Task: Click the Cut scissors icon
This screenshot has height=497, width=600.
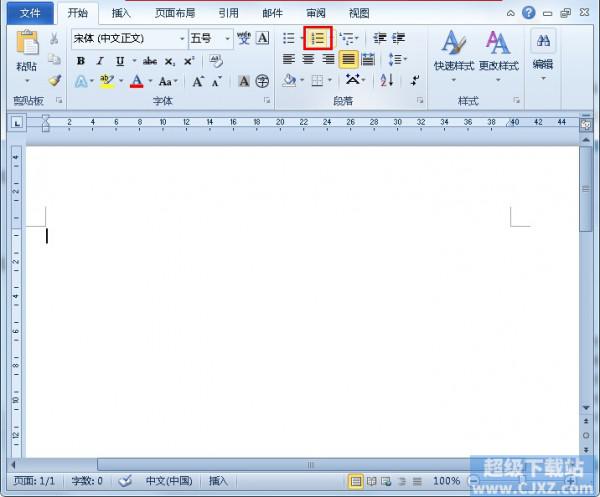Action: 54,38
